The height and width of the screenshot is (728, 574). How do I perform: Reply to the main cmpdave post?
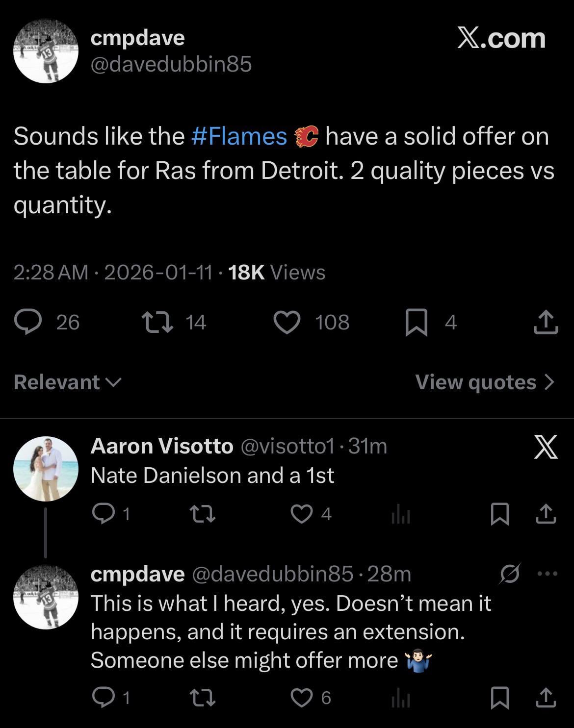point(27,322)
